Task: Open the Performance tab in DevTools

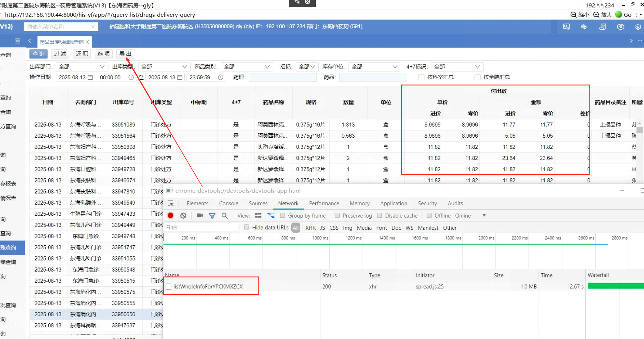Action: [324, 203]
